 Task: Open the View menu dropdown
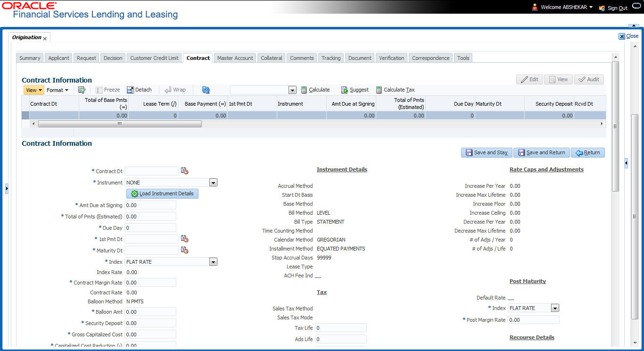[34, 90]
